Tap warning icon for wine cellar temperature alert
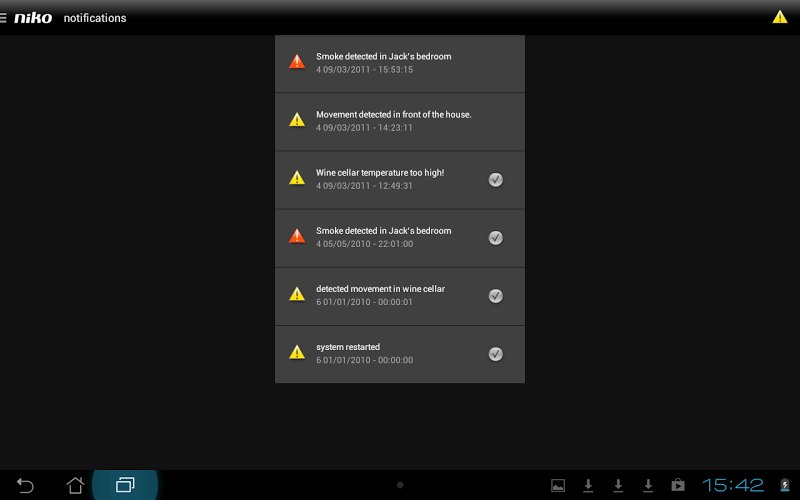The image size is (800, 500). pos(297,178)
